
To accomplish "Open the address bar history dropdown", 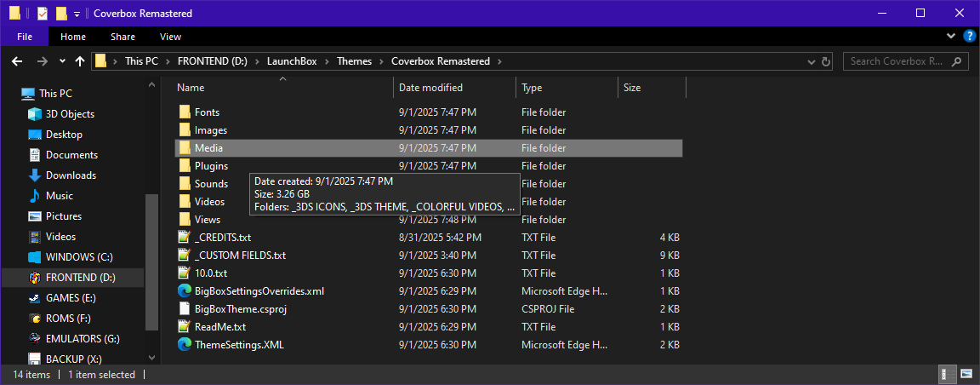I will pos(812,61).
